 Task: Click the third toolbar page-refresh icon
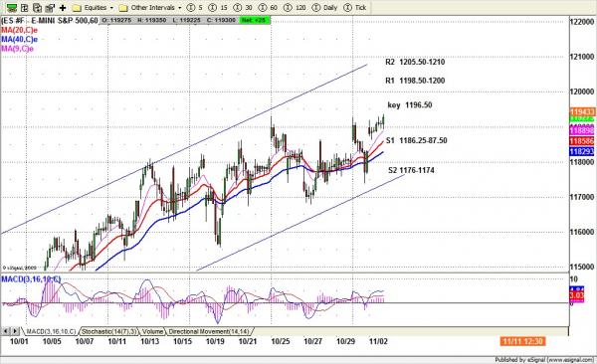pyautogui.click(x=37, y=7)
